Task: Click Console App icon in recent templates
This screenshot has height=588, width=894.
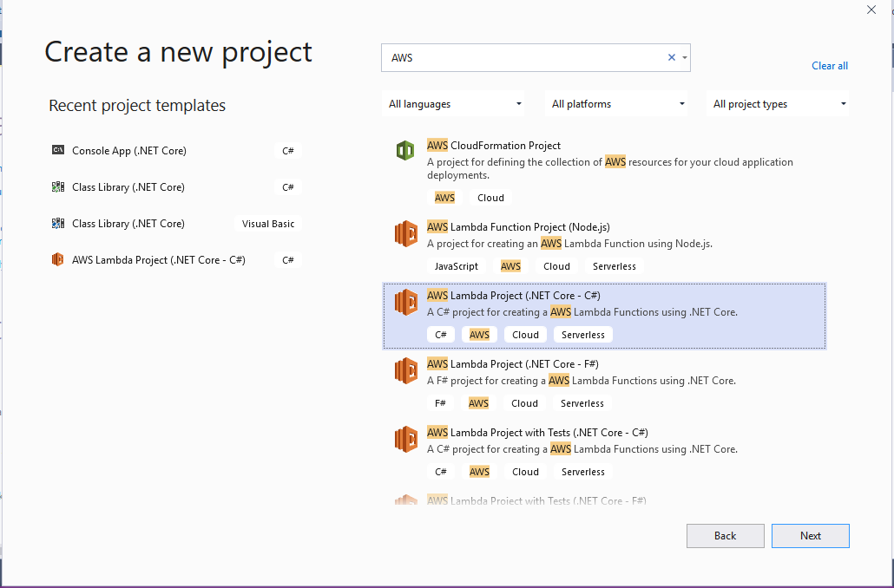Action: [x=58, y=150]
